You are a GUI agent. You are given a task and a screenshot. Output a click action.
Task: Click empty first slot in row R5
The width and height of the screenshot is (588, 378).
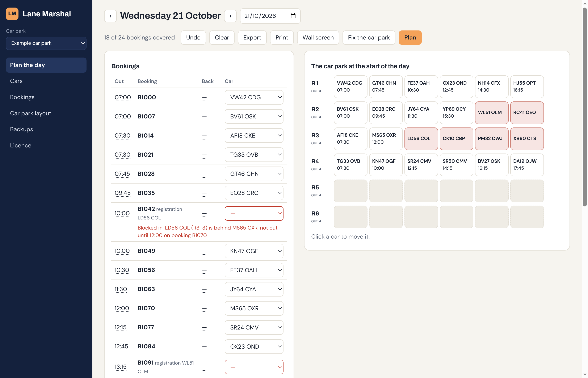[x=350, y=191]
